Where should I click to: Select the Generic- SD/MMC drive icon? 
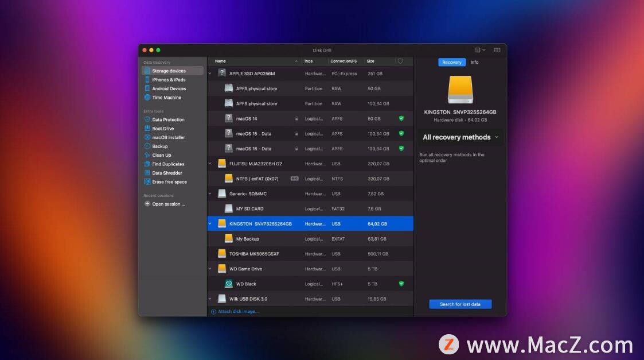click(x=222, y=193)
